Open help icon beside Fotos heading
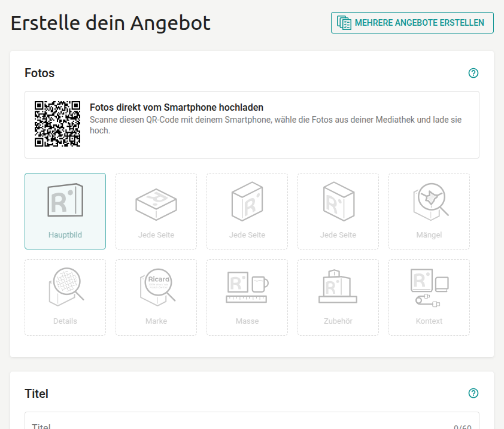This screenshot has height=429, width=504. pos(473,73)
